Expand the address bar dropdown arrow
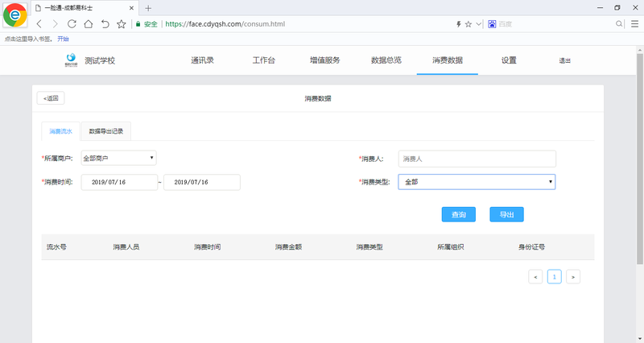This screenshot has width=644, height=343. point(478,24)
